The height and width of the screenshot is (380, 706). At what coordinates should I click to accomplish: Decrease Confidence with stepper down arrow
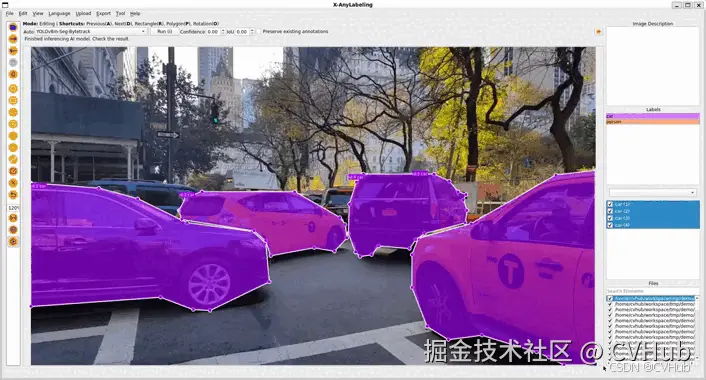(223, 33)
